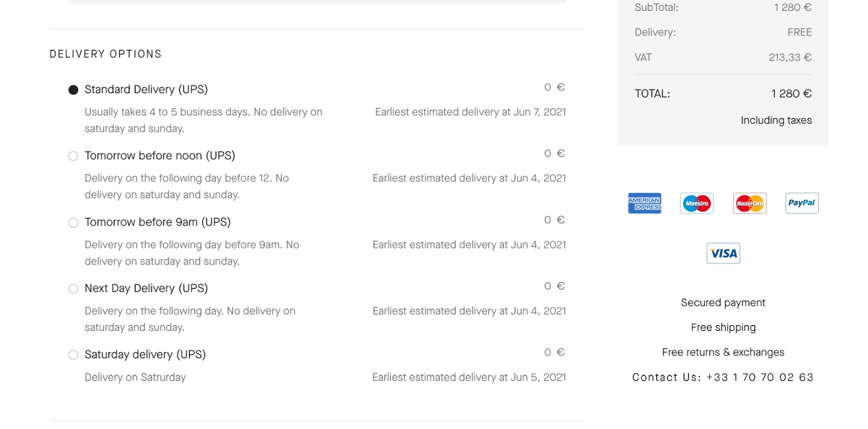Click the Tomorrow before noon description text
Viewport: 868px width, 429px height.
tap(187, 187)
